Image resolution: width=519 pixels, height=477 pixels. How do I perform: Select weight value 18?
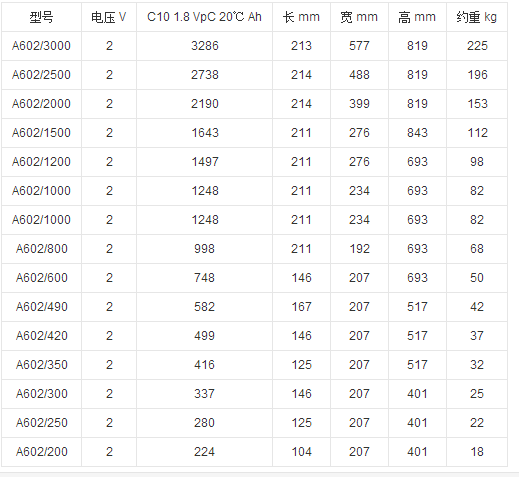click(x=477, y=452)
